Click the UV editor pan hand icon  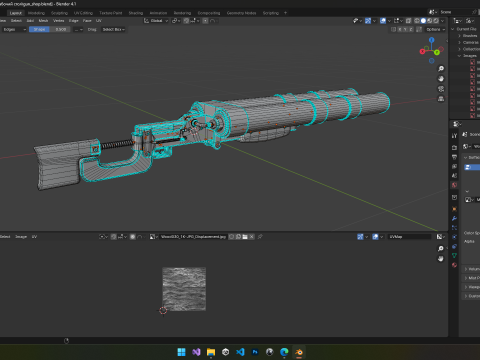[441, 259]
